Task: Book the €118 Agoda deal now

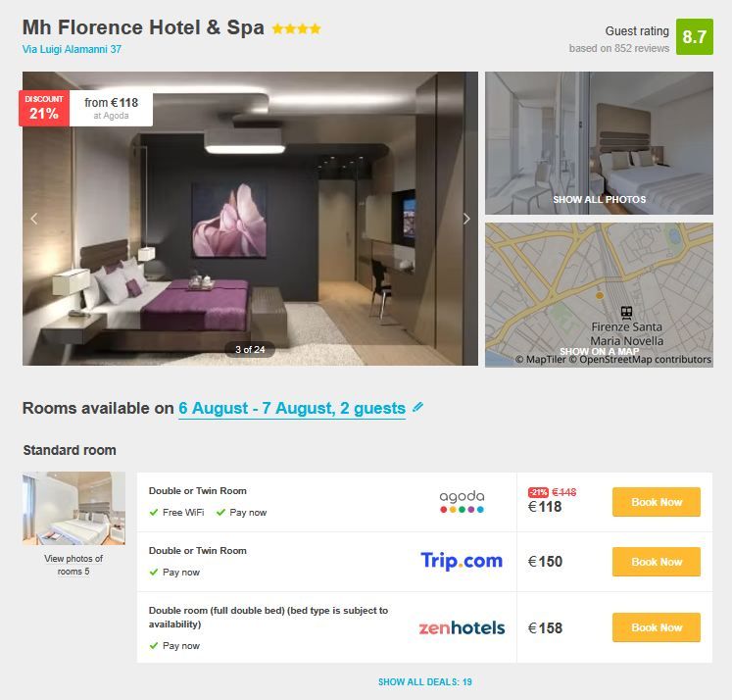Action: click(656, 502)
